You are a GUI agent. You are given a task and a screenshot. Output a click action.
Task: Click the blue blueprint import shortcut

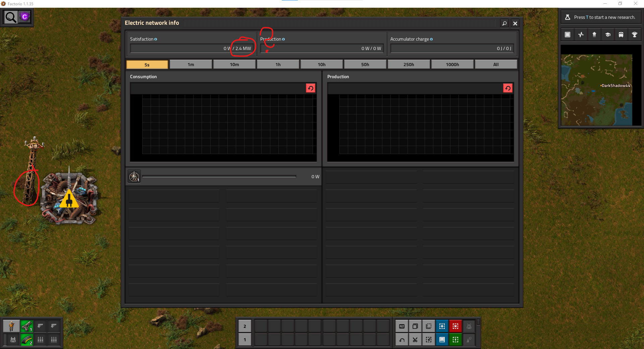click(x=442, y=326)
